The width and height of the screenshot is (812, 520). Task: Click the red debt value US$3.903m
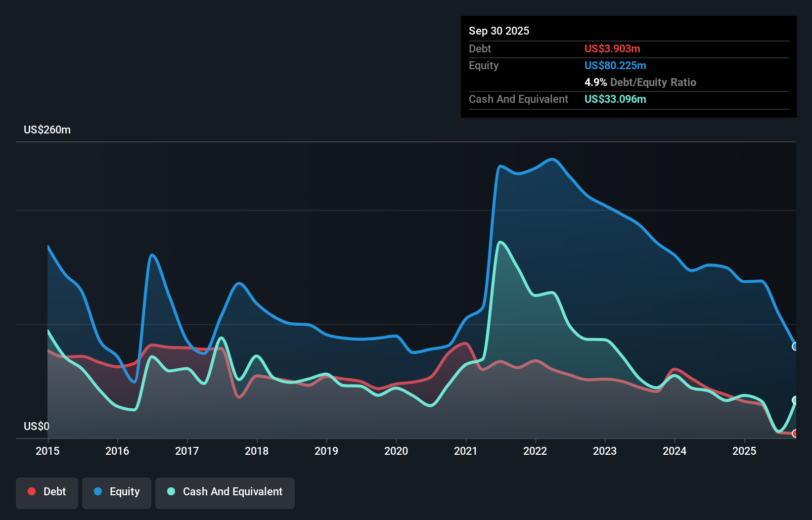(x=612, y=48)
